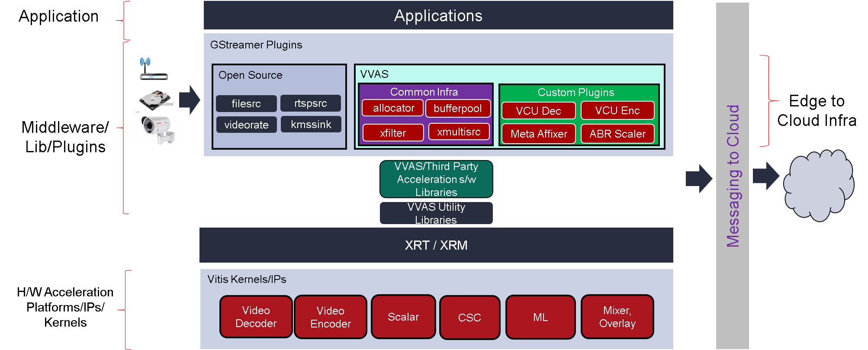Select the Video Decoder kernel block
The width and height of the screenshot is (868, 350).
pyautogui.click(x=256, y=317)
